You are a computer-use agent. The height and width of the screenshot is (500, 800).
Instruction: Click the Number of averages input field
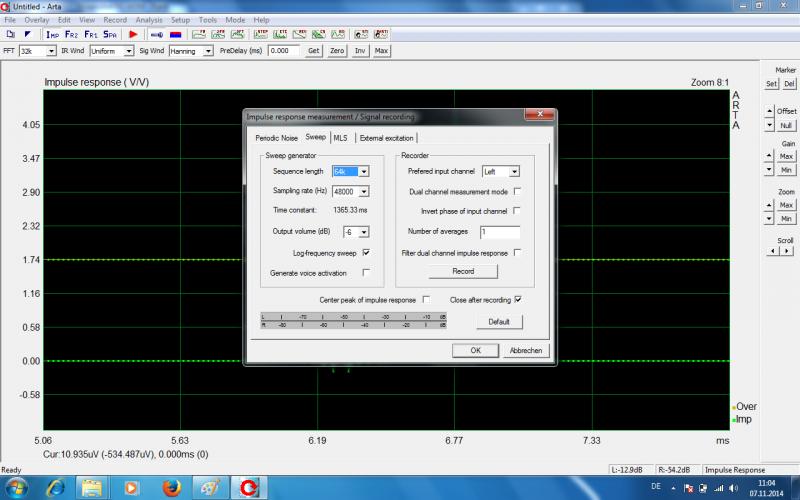pyautogui.click(x=499, y=232)
